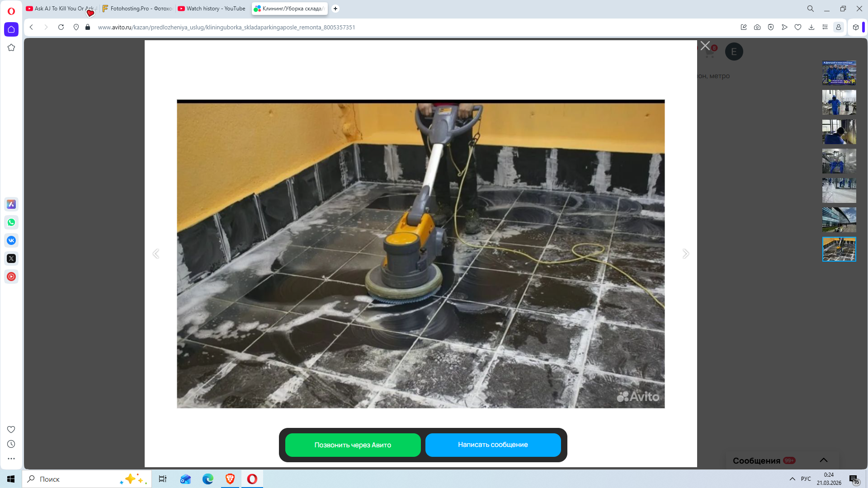Viewport: 868px width, 488px height.
Task: Switch to the Fotohosting.Pro tab
Action: tap(137, 9)
